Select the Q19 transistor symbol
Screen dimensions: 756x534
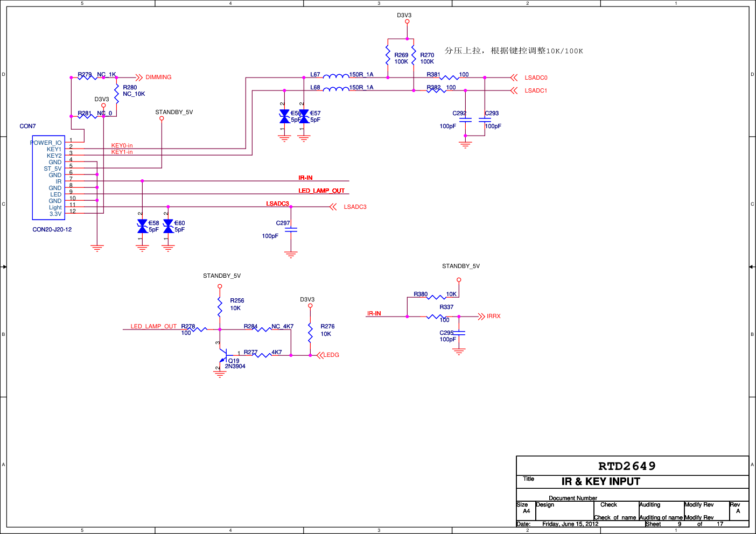[x=224, y=355]
